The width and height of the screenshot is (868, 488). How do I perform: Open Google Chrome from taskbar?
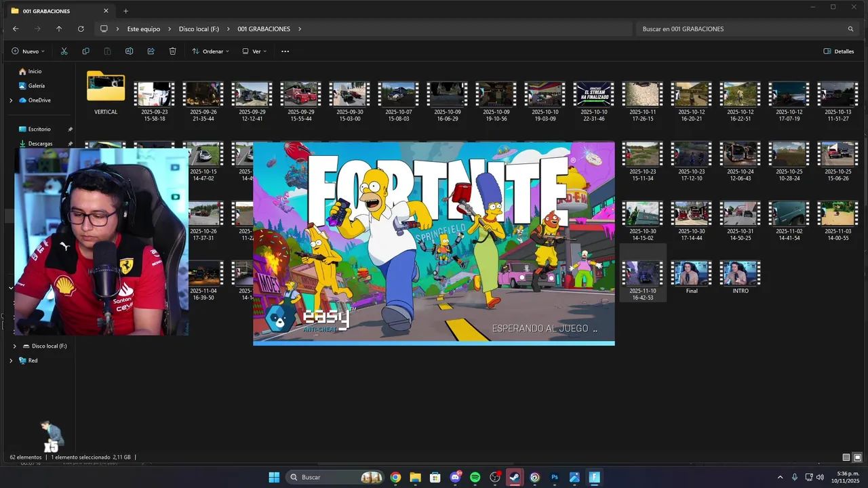pyautogui.click(x=395, y=477)
